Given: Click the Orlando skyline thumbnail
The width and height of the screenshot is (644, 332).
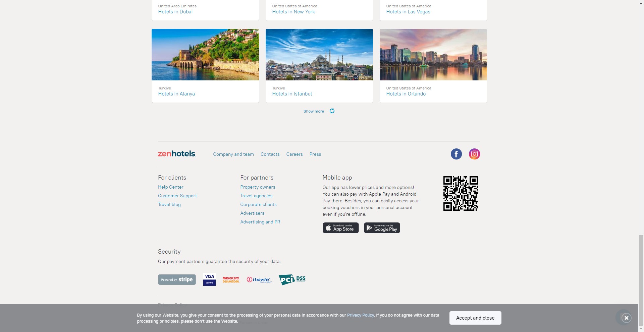Looking at the screenshot, I should pyautogui.click(x=433, y=55).
